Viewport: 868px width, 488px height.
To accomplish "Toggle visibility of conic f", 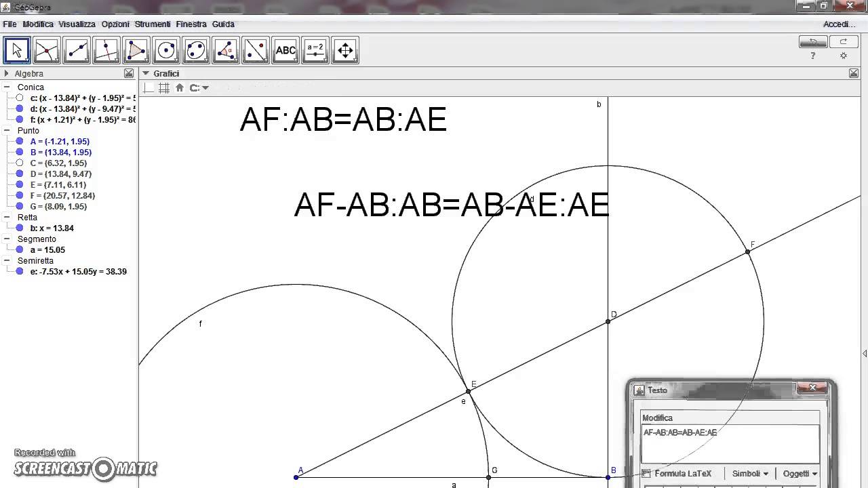I will tap(20, 119).
